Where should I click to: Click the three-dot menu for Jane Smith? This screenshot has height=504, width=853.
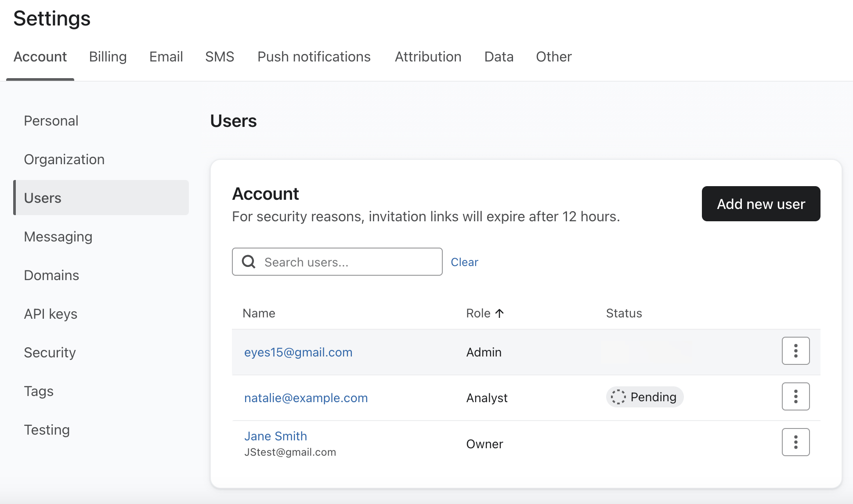pos(796,442)
